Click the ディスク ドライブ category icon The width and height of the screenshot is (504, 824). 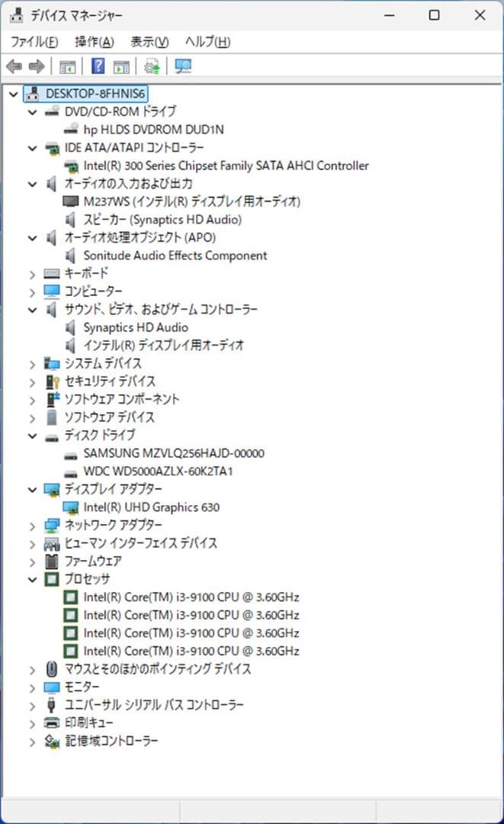(51, 436)
